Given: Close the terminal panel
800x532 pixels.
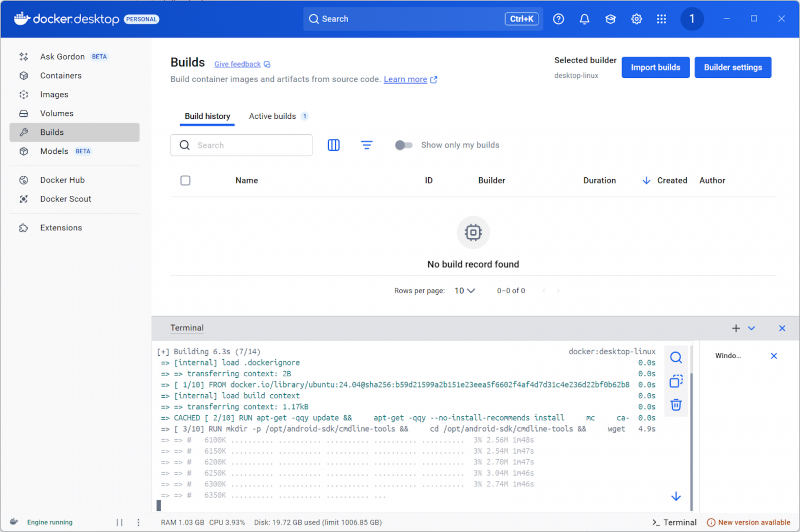Looking at the screenshot, I should tap(782, 328).
